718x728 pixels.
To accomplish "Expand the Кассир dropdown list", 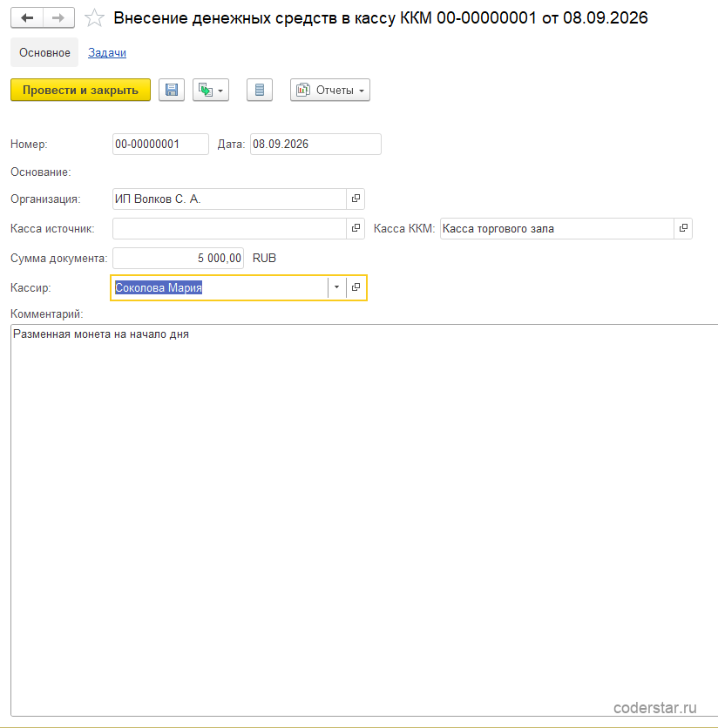I will [x=336, y=287].
